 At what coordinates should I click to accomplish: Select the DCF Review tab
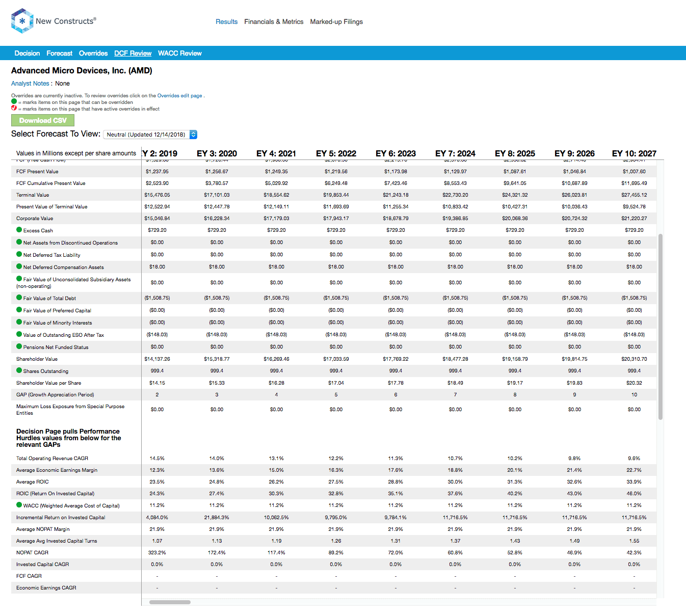coord(133,53)
